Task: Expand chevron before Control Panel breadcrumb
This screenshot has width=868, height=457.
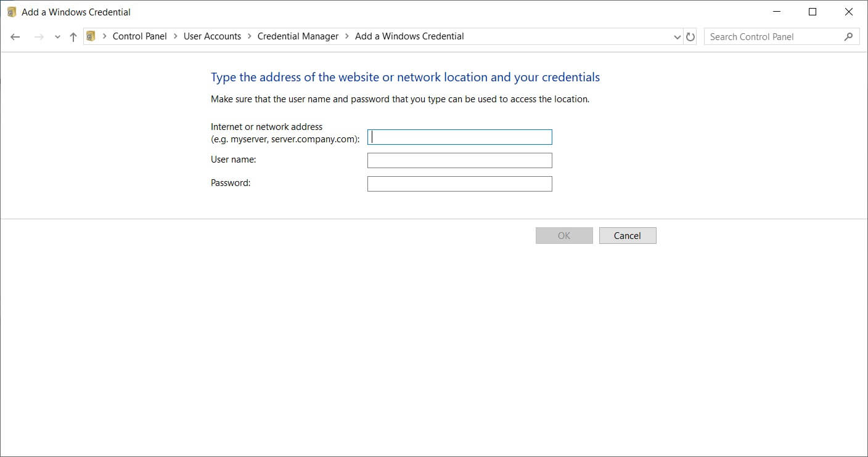Action: [104, 36]
